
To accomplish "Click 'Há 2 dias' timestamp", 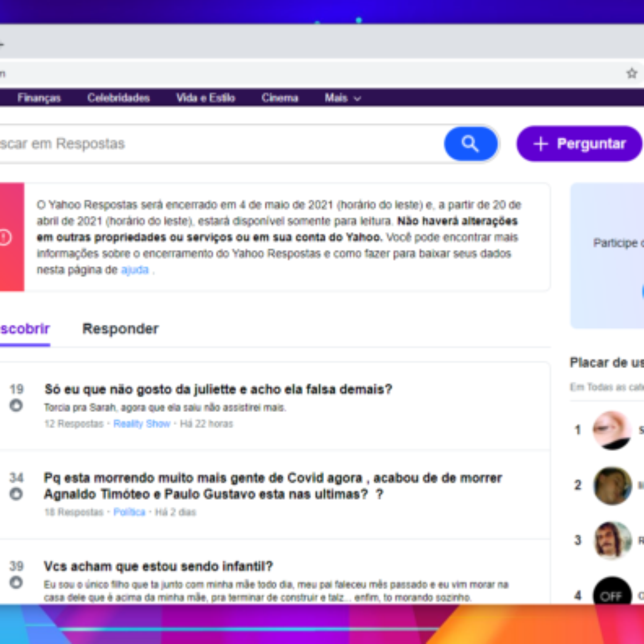I will [x=175, y=512].
